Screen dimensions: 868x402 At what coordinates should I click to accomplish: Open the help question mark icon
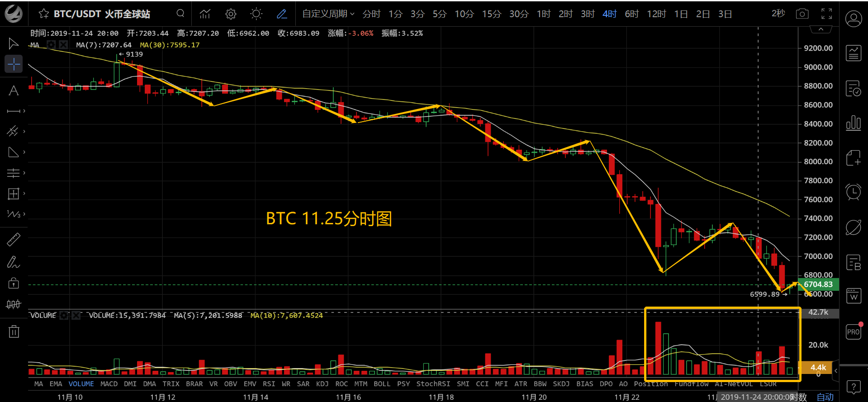[x=854, y=387]
